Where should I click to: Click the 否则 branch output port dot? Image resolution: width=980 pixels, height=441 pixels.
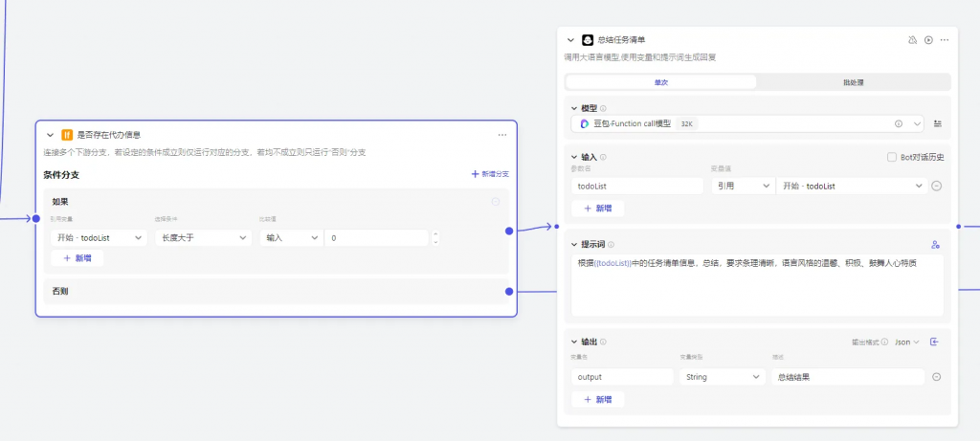(509, 291)
